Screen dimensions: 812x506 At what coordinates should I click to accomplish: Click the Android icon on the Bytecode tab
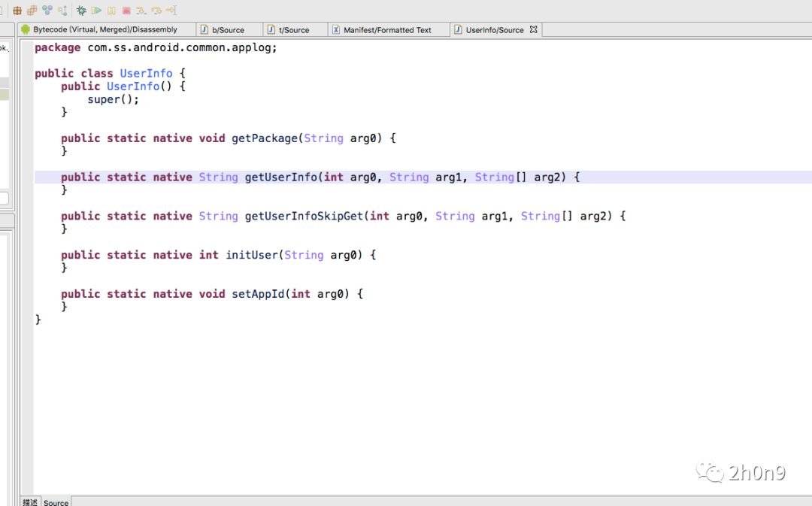(26, 29)
